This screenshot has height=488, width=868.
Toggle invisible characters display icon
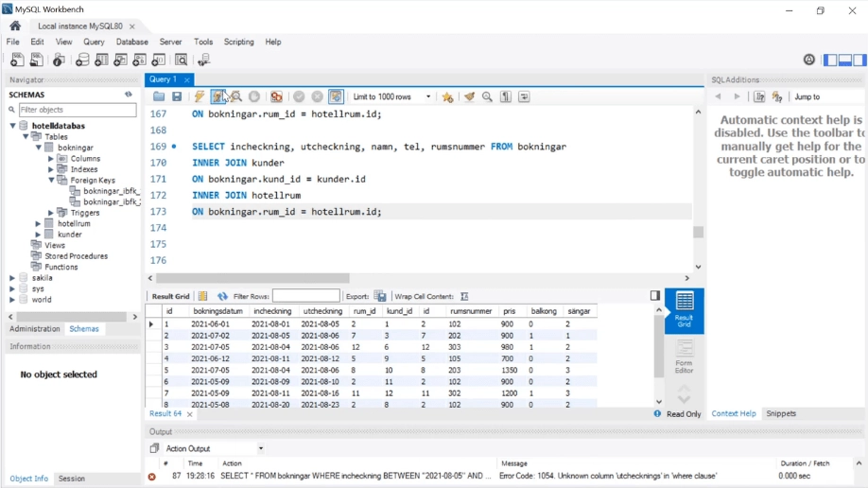(506, 96)
